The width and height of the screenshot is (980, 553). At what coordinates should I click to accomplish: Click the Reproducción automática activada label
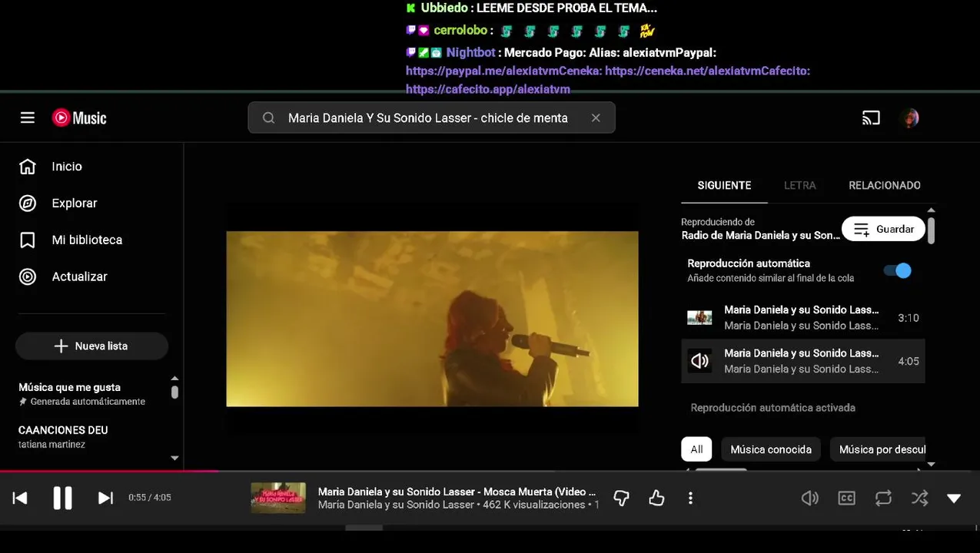coord(772,408)
